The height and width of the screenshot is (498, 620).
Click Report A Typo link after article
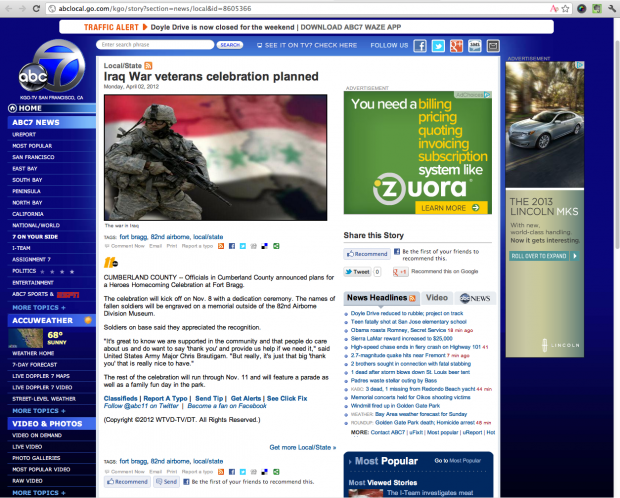(165, 398)
